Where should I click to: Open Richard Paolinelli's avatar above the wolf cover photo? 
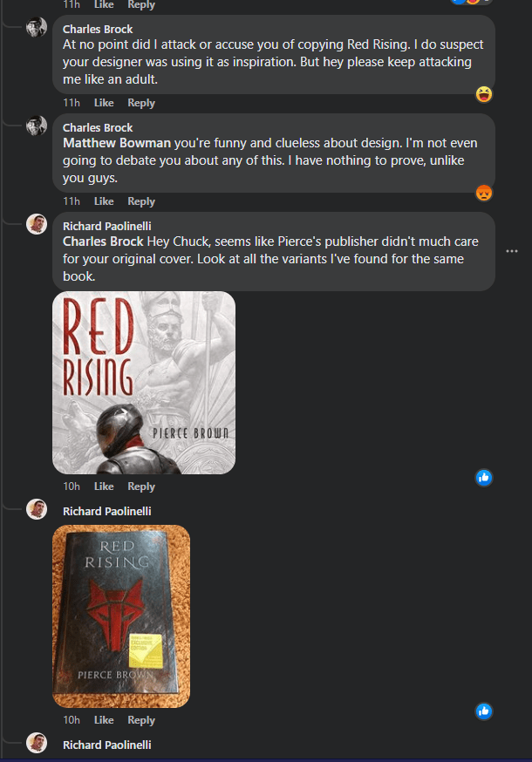[x=37, y=509]
